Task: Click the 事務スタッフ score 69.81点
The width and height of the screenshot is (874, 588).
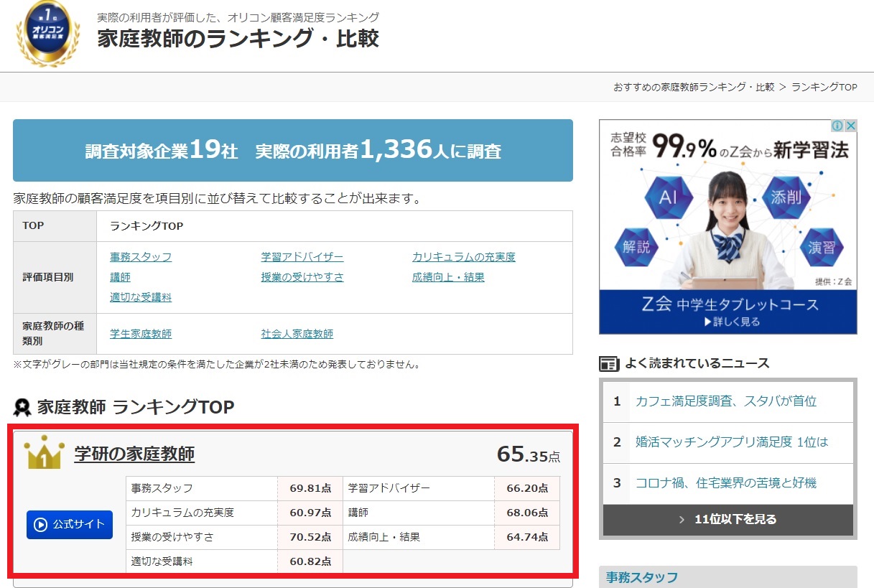Action: (x=310, y=488)
